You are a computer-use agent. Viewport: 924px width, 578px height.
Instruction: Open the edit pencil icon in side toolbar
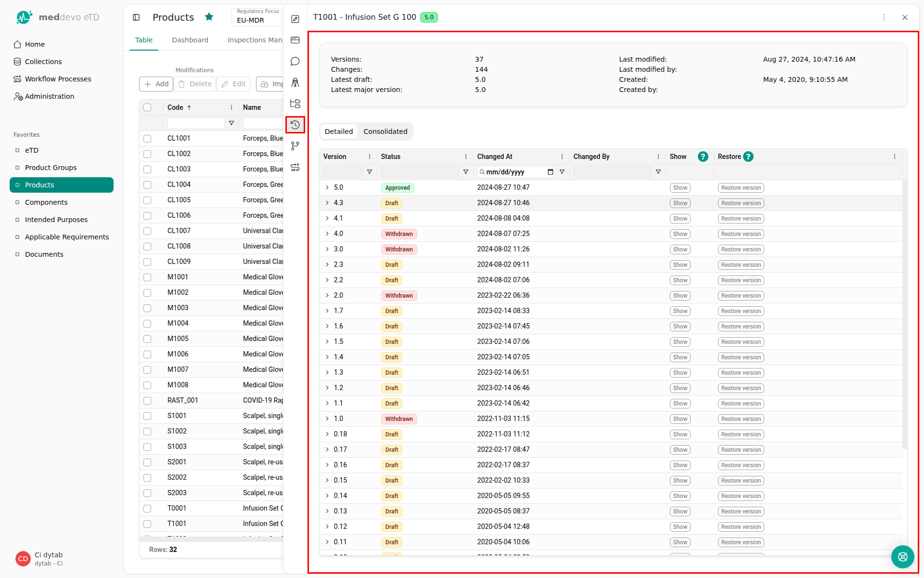pos(295,19)
